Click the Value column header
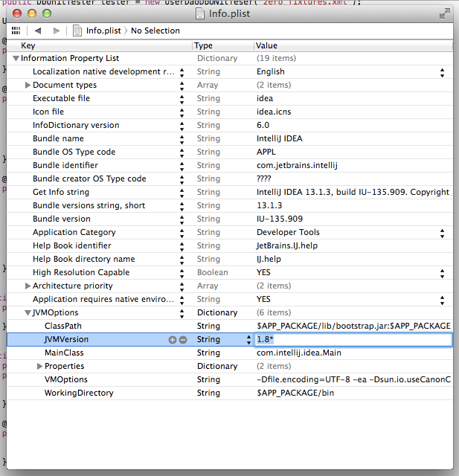 353,45
